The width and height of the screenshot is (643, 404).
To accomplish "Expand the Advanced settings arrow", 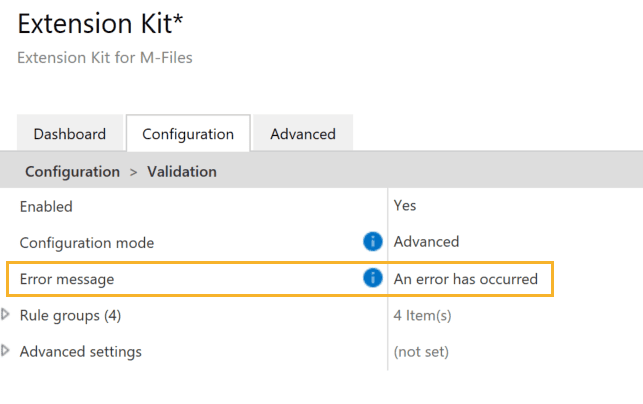I will 7,351.
